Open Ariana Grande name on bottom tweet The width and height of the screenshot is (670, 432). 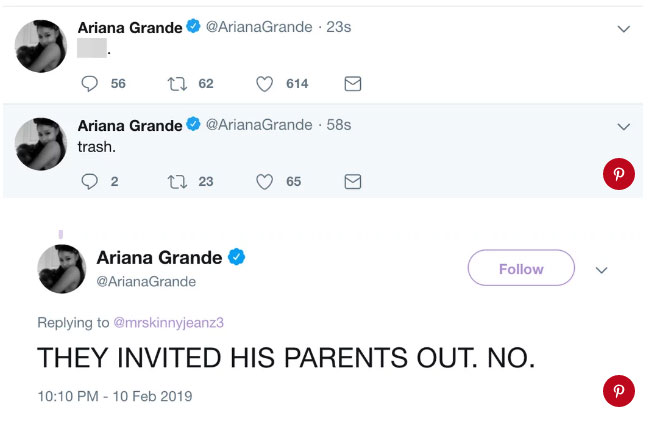click(159, 258)
